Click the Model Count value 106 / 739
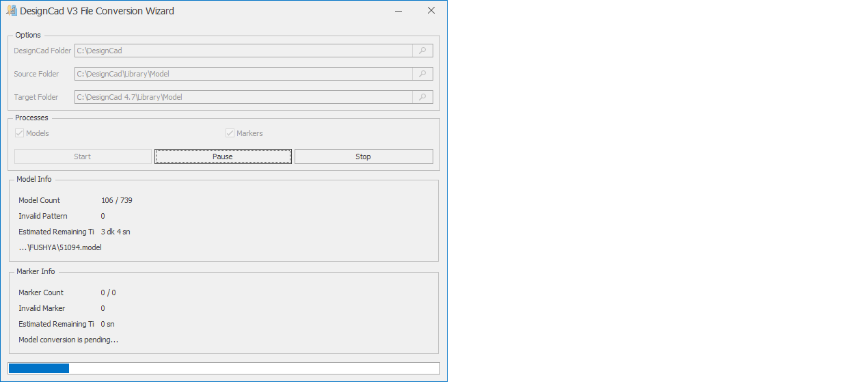The image size is (868, 382). pyautogui.click(x=117, y=200)
